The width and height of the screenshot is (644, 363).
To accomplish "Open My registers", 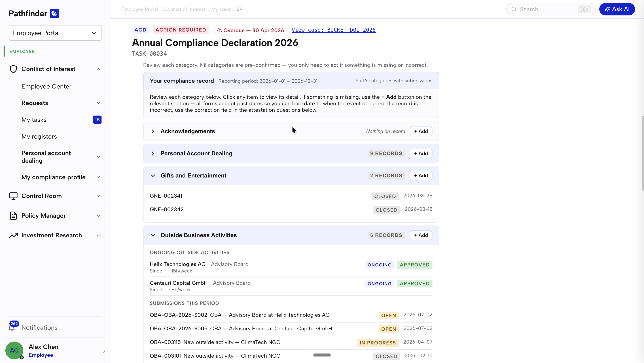I will click(39, 136).
